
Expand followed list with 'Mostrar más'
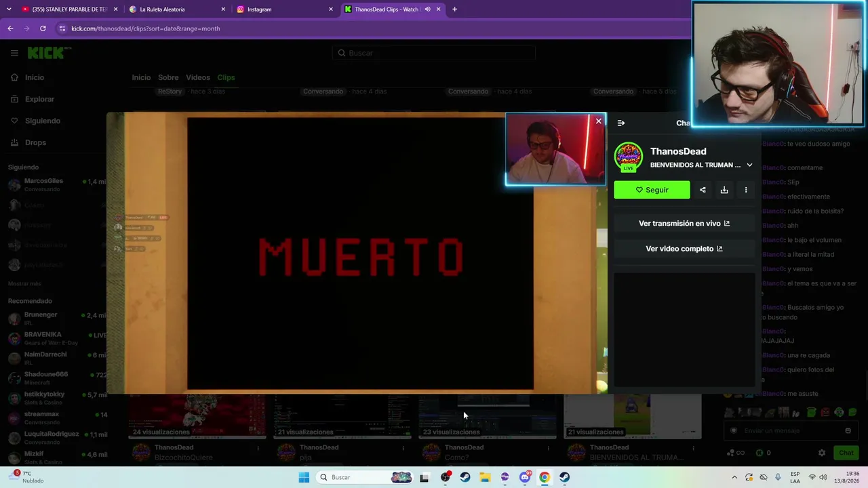[24, 283]
